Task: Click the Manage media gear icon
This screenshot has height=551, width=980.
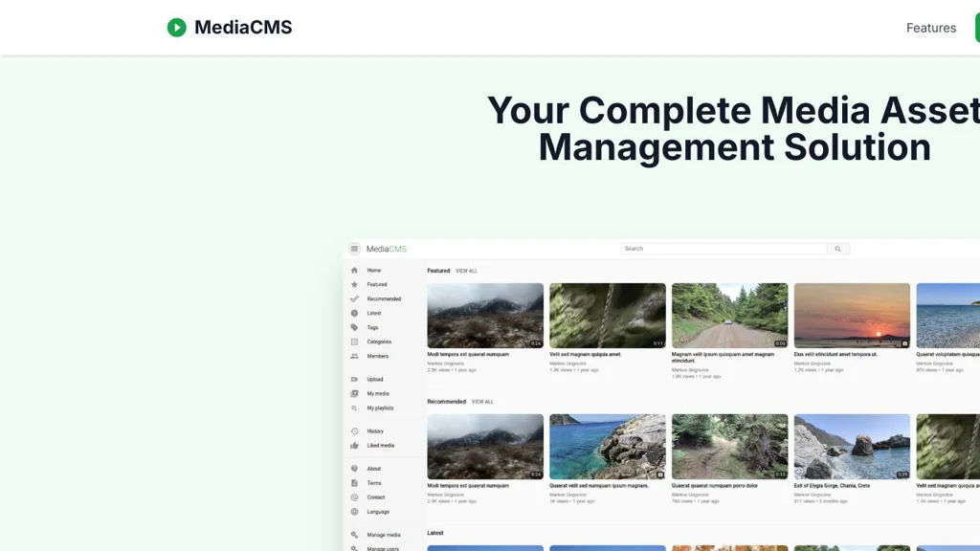Action: [354, 536]
